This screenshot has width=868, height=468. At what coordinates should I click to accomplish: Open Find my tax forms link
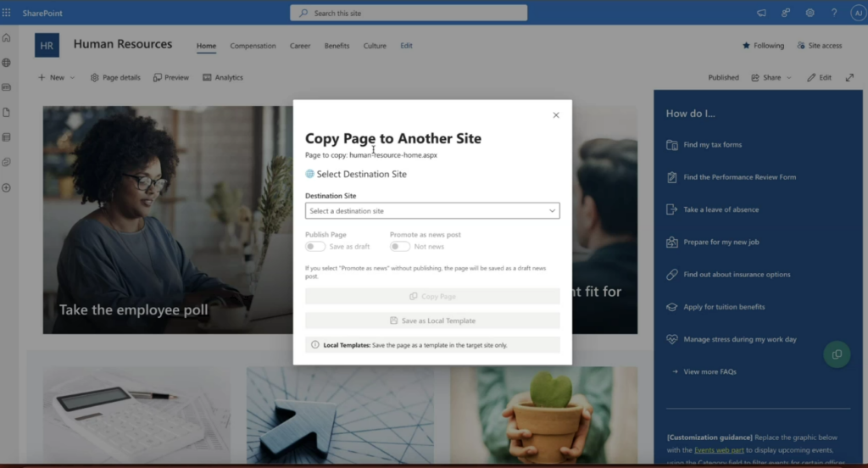tap(712, 144)
